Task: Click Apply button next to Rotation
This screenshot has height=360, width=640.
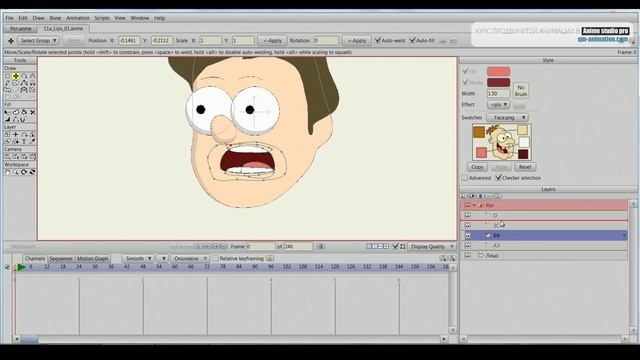Action: pyautogui.click(x=357, y=41)
